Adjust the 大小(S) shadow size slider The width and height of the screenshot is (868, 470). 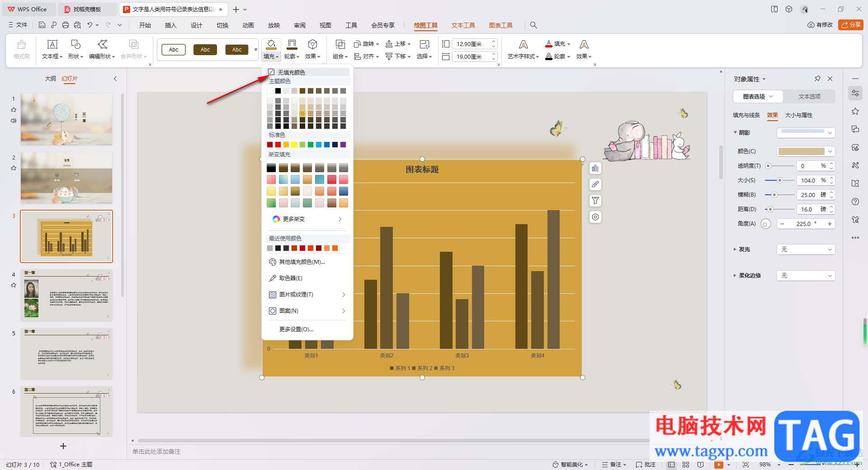[x=779, y=180]
